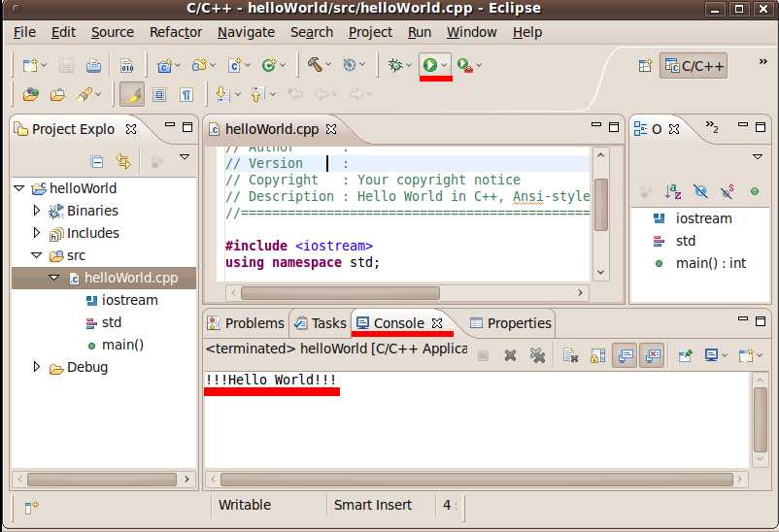Click the binary 010 build icon
Viewport: 779px width, 532px height.
(126, 66)
